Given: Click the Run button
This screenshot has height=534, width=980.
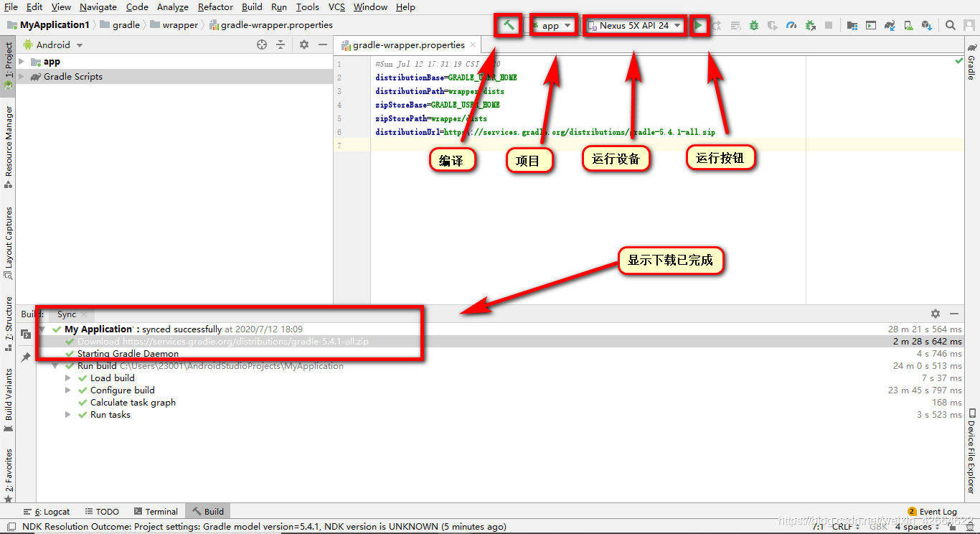Looking at the screenshot, I should pos(699,25).
